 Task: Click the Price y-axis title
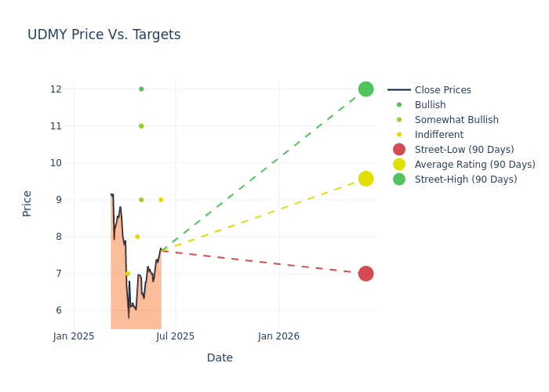27,203
